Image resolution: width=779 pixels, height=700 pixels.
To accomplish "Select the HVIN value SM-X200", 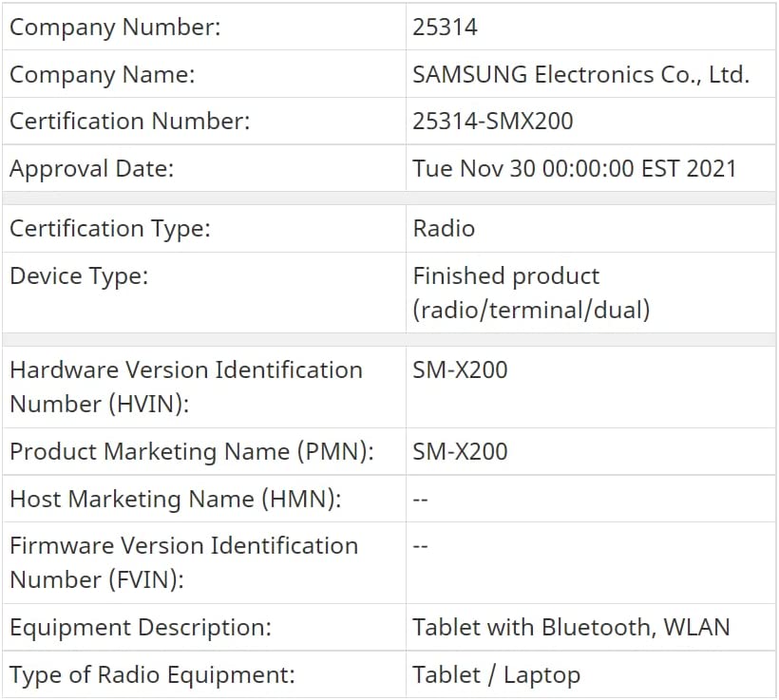I will [460, 370].
